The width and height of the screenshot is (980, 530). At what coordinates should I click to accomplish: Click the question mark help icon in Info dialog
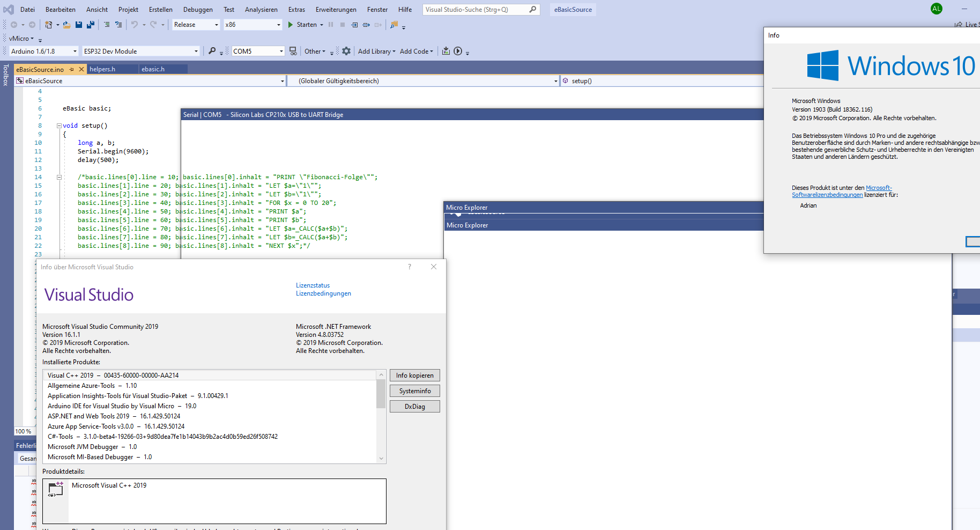coord(410,267)
